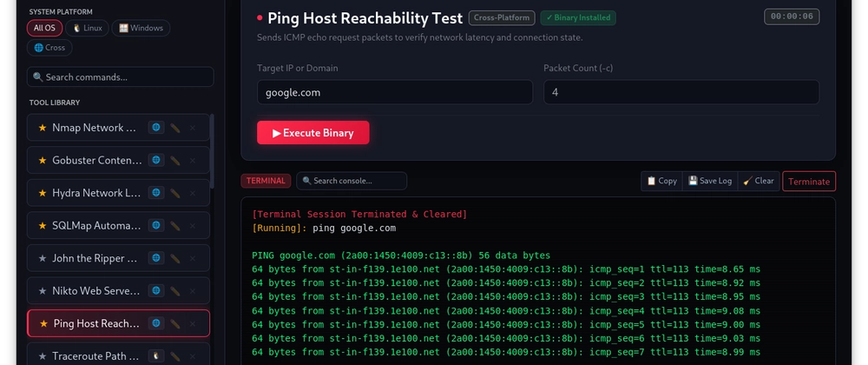Edit Nikto Web Server entry pencil icon
The image size is (868, 365).
(x=175, y=291)
